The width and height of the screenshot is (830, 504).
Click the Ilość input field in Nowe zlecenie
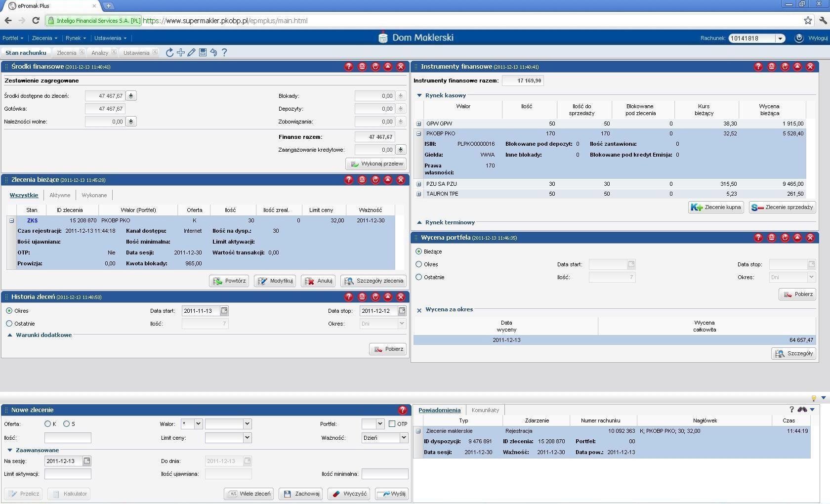tap(68, 438)
